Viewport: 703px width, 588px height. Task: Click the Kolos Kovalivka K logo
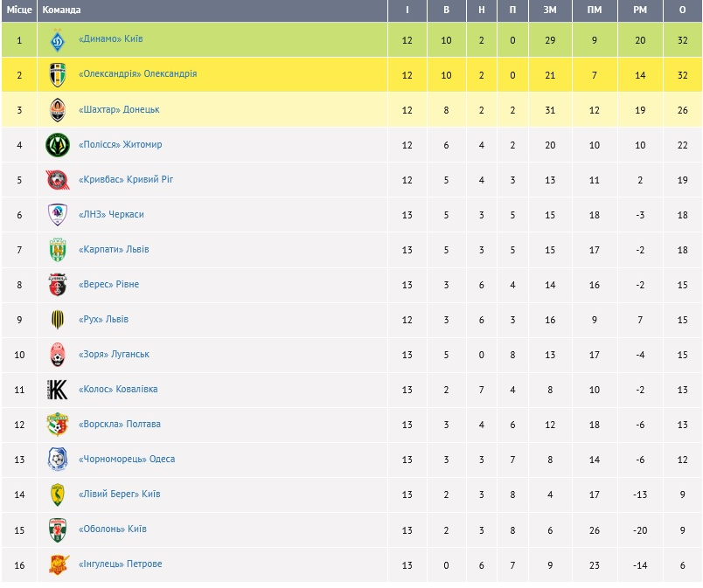pos(58,390)
